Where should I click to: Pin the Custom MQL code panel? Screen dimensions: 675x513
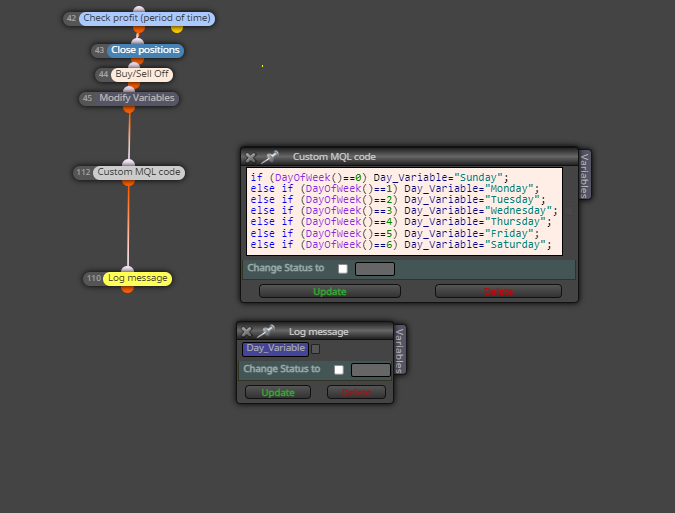click(270, 157)
